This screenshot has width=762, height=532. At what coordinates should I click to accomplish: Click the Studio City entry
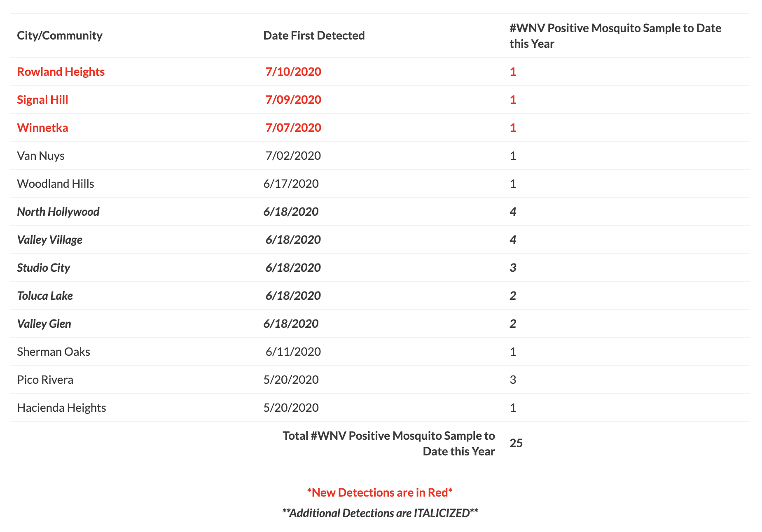pos(44,268)
